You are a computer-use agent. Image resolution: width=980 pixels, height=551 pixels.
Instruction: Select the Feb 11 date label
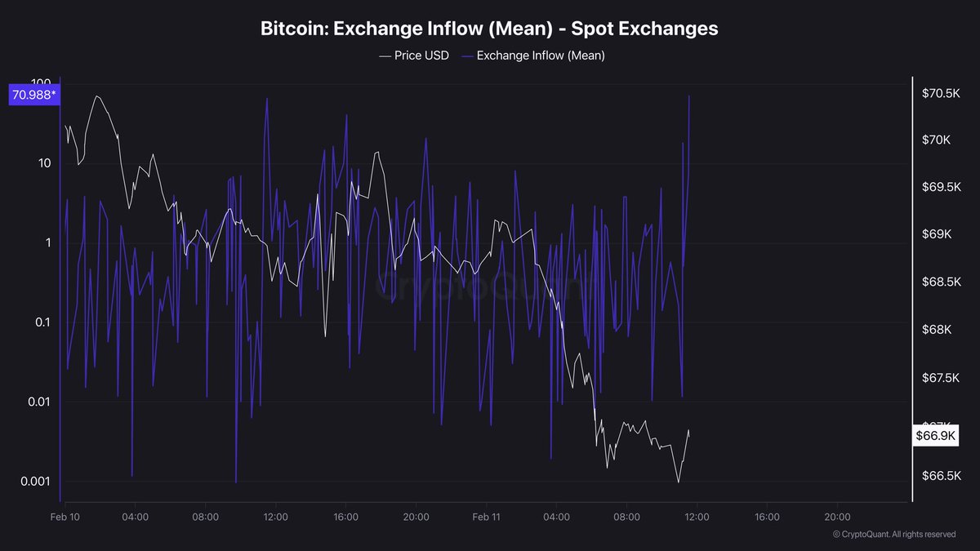486,517
